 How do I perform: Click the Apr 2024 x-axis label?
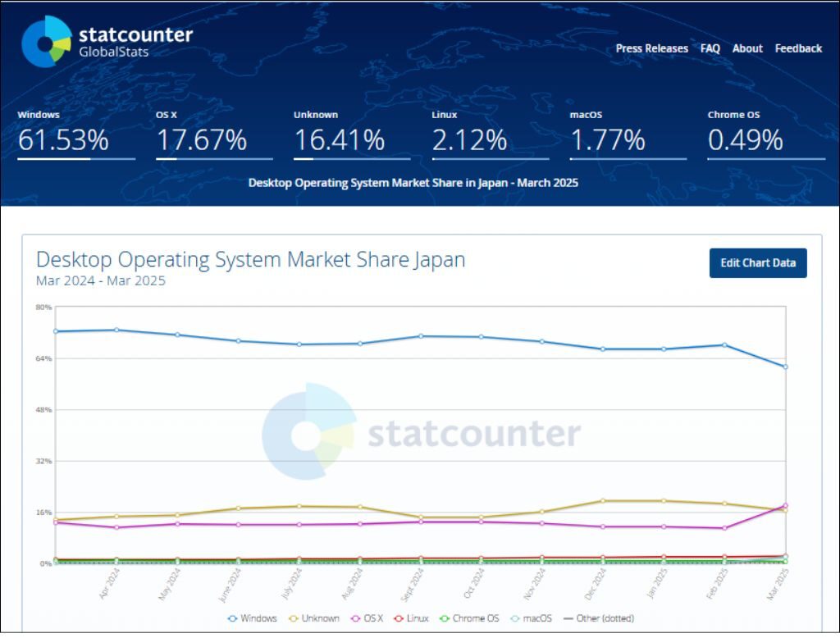pos(110,583)
